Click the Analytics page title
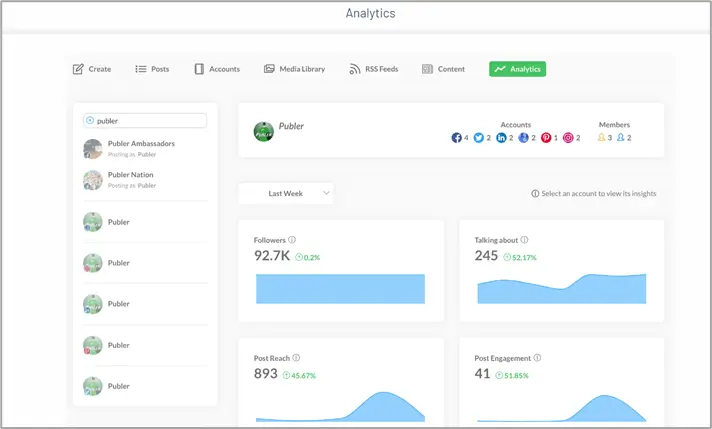 tap(371, 13)
